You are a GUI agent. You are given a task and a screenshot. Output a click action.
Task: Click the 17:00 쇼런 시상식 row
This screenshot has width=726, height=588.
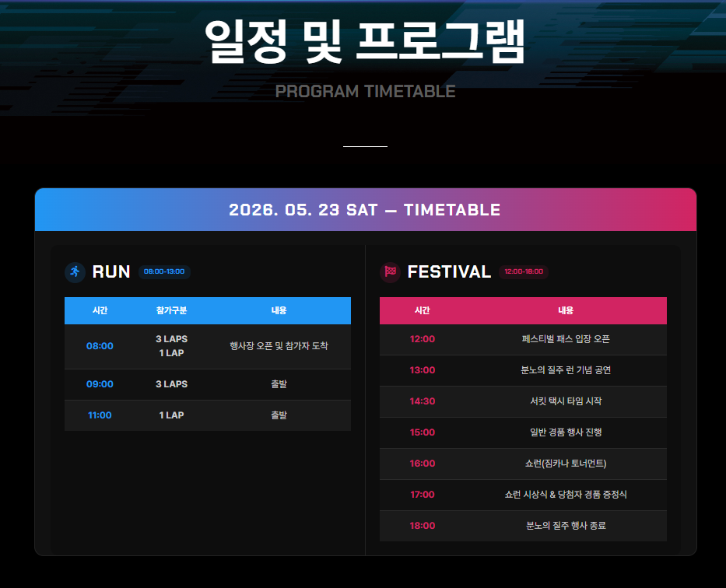(x=523, y=495)
